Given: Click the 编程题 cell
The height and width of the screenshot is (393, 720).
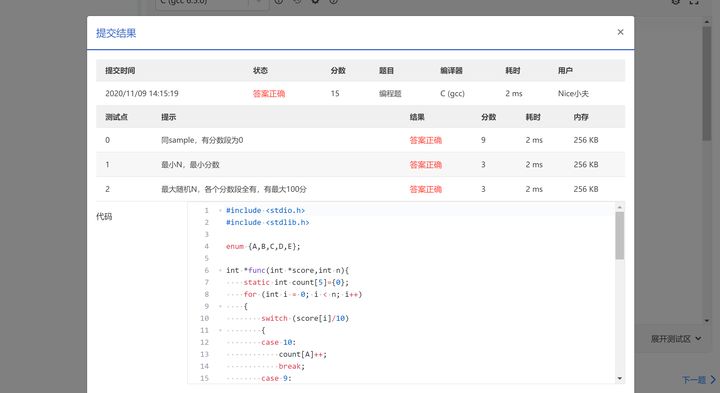Looking at the screenshot, I should [390, 94].
